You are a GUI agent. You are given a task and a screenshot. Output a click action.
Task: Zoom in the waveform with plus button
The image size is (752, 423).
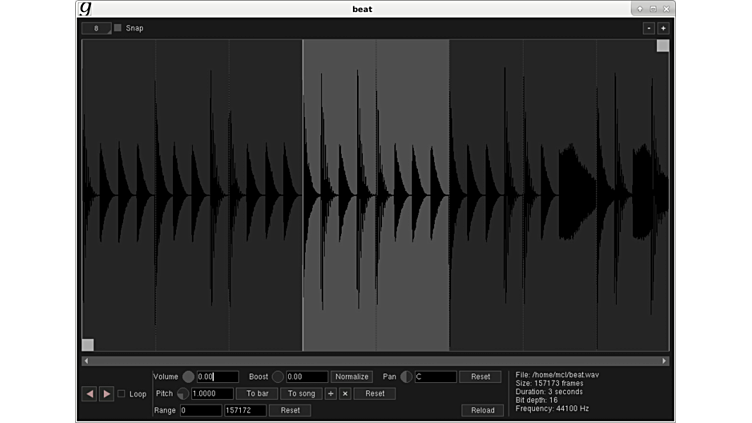tap(663, 28)
